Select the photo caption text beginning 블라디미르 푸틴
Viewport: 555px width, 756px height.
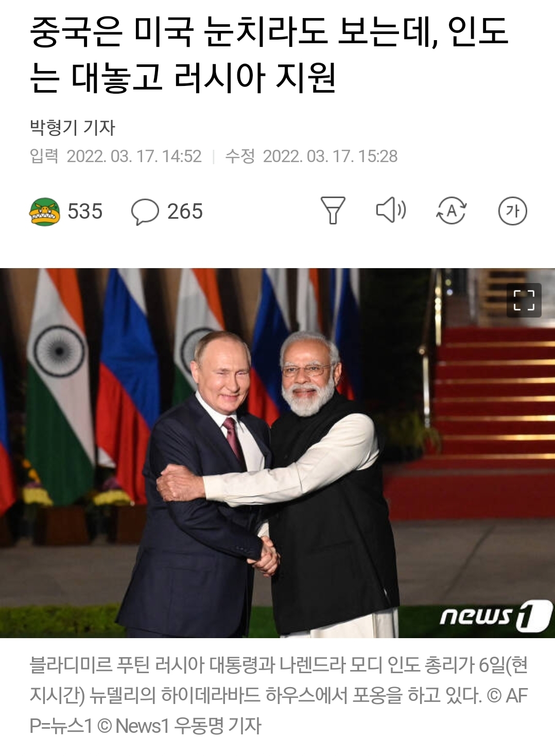(x=279, y=695)
